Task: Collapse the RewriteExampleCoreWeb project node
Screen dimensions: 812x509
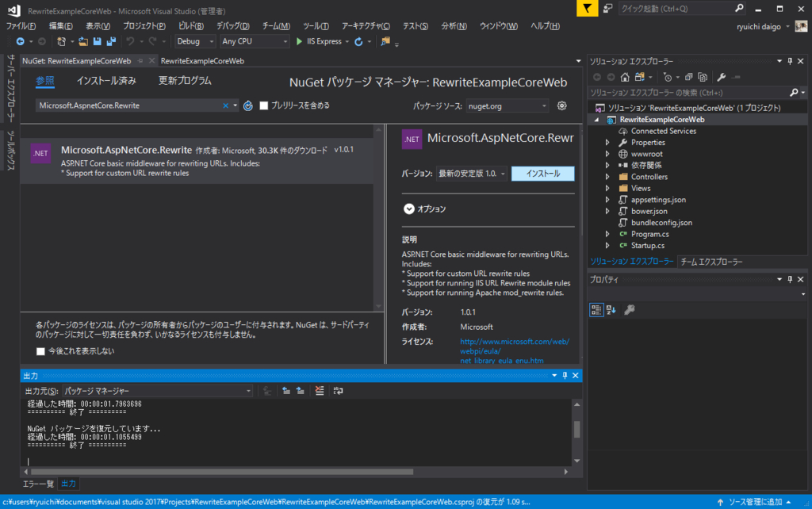Action: coord(596,120)
